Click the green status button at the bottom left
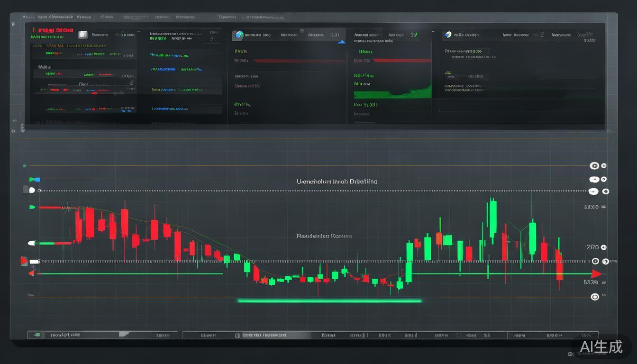The image size is (637, 364). click(37, 335)
